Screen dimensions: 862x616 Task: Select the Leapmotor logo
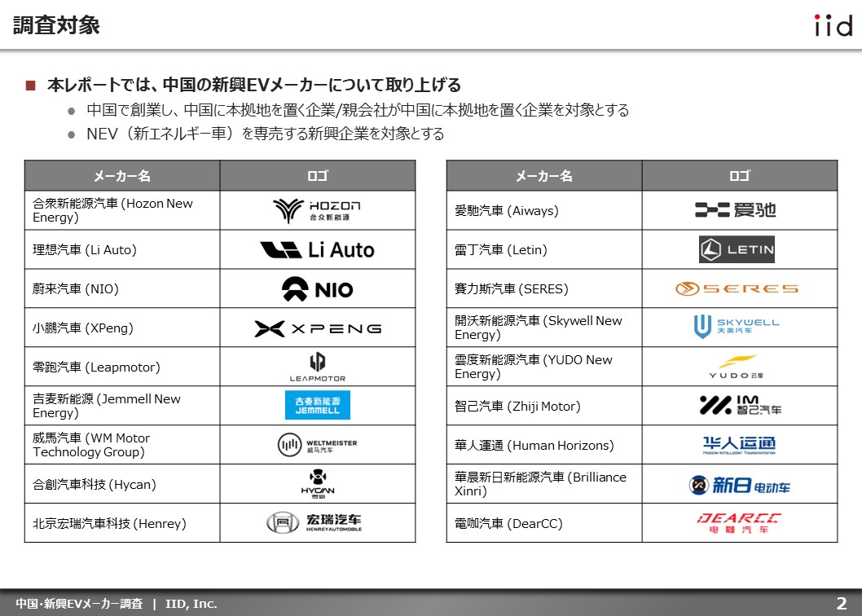coord(317,367)
